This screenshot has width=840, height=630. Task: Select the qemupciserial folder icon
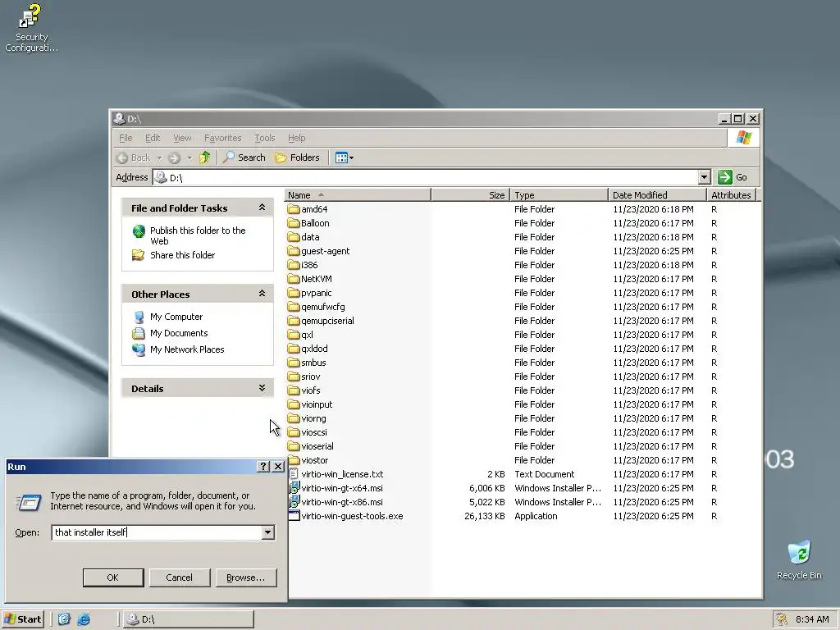click(293, 321)
